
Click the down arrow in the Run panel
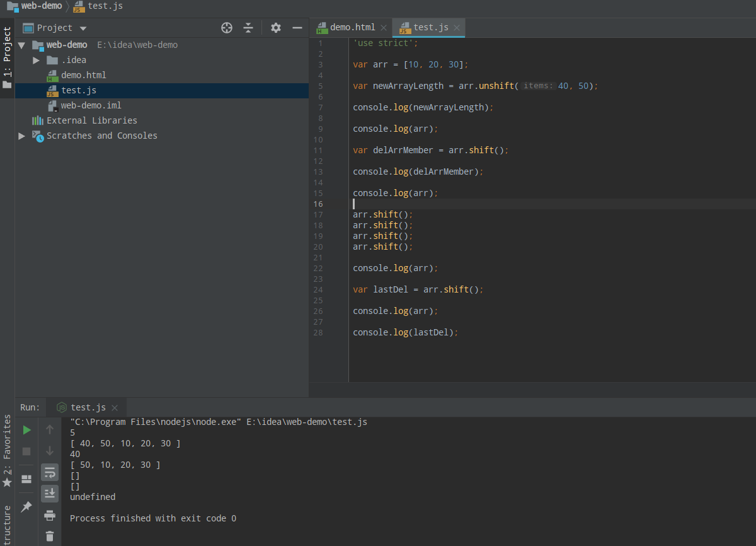point(50,451)
